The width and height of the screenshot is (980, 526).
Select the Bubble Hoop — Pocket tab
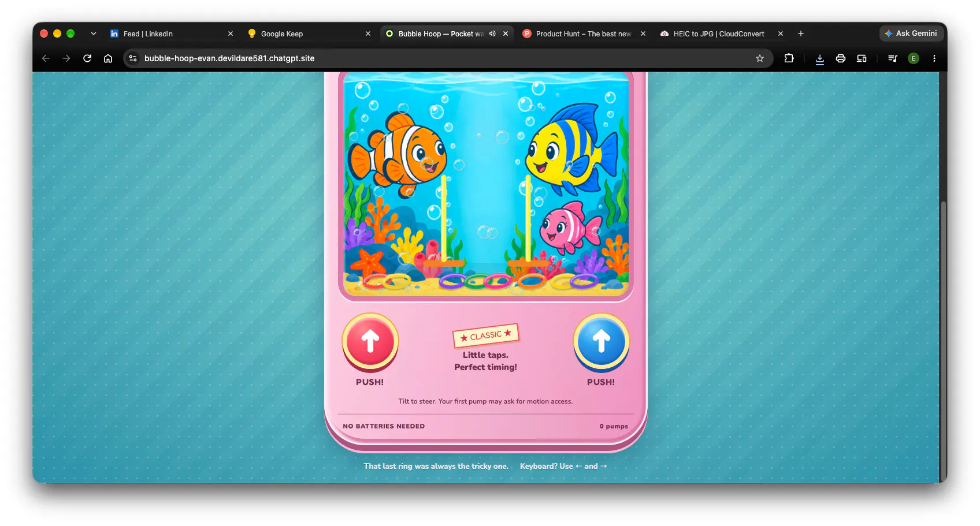point(447,33)
